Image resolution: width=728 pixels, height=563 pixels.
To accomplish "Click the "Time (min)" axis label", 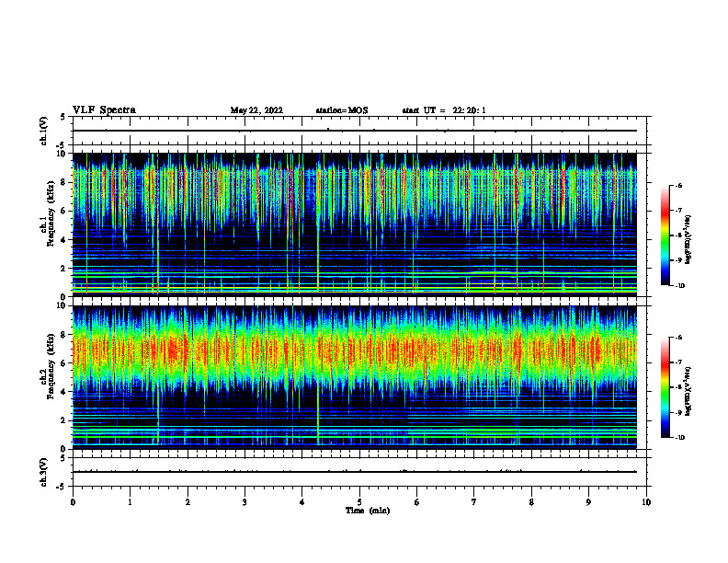I will (x=368, y=511).
